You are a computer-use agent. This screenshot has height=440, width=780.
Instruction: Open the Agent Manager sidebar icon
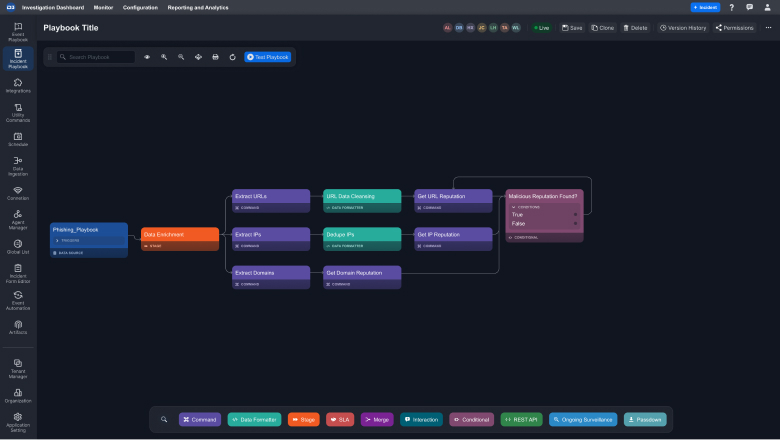pos(18,217)
